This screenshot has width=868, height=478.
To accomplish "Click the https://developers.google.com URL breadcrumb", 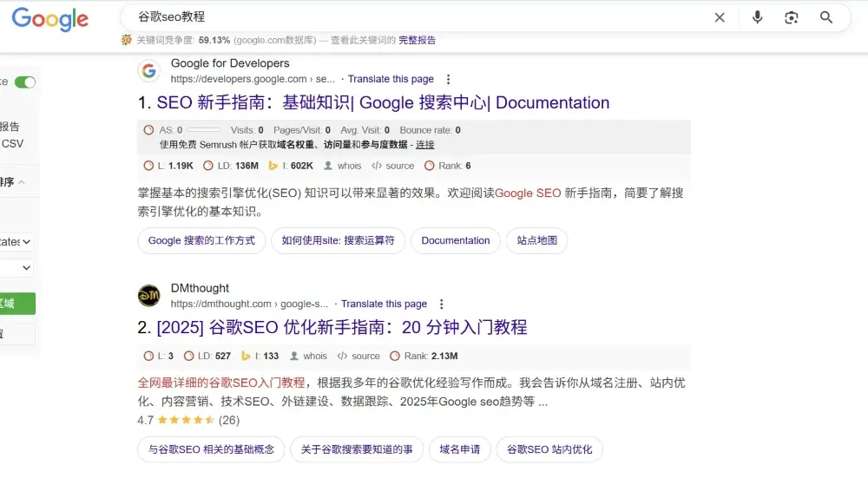I will pyautogui.click(x=253, y=79).
